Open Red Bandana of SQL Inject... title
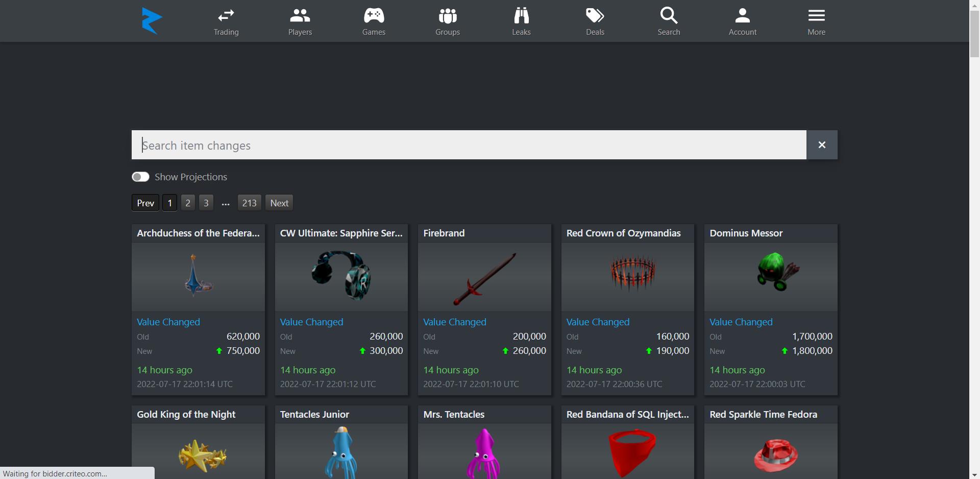980x479 pixels. 628,414
